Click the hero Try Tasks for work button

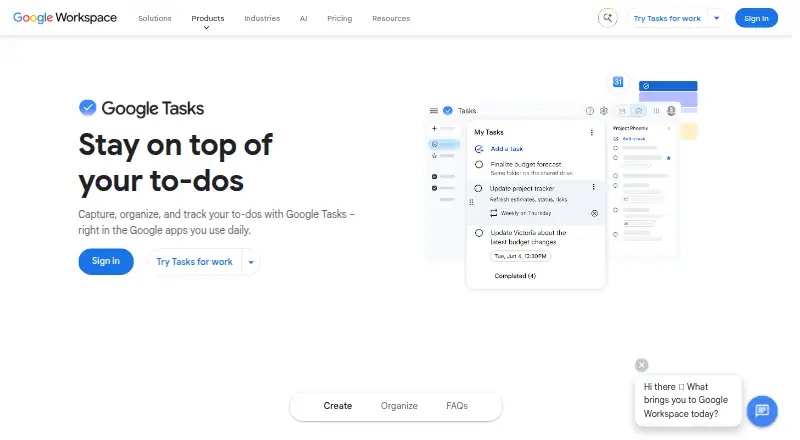pyautogui.click(x=194, y=262)
